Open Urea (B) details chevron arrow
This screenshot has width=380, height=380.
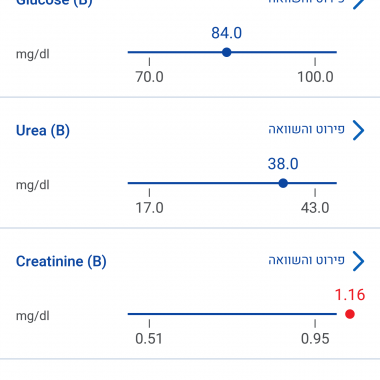point(358,130)
